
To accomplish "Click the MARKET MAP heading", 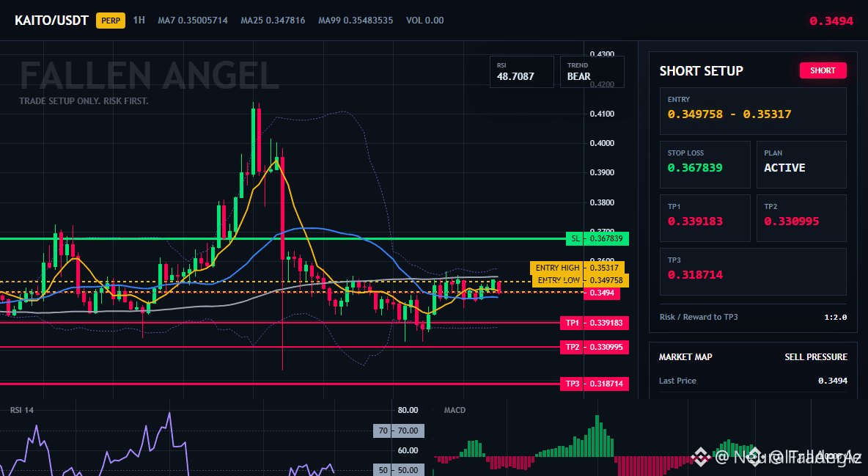I will (685, 357).
